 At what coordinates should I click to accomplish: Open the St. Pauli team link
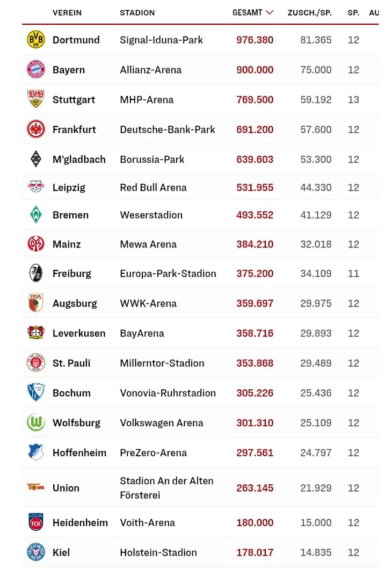71,363
